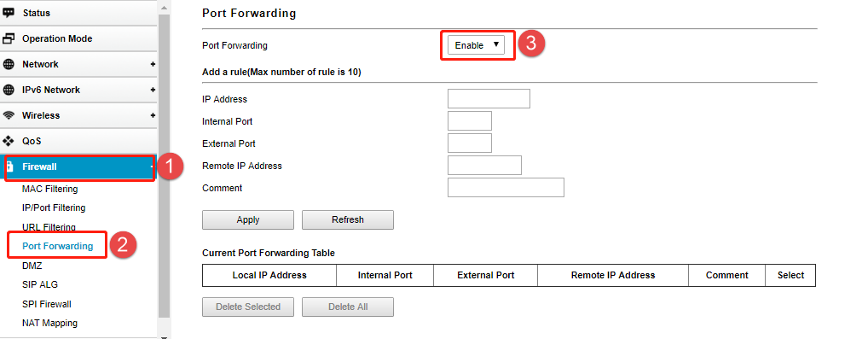Image resolution: width=868 pixels, height=339 pixels.
Task: Click the Network globe icon
Action: (x=9, y=64)
